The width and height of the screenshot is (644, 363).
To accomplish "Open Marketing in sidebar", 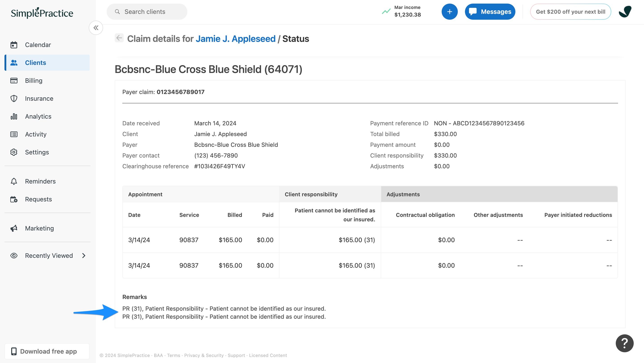I will (47, 228).
